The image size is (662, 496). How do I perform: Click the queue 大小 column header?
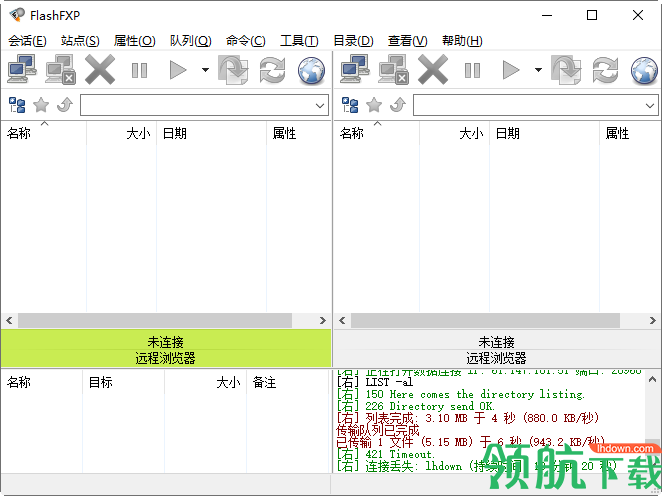tap(206, 382)
